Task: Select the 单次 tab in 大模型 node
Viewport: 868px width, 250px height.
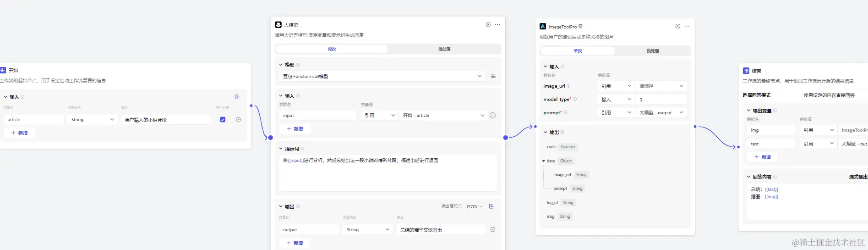Action: tap(332, 49)
